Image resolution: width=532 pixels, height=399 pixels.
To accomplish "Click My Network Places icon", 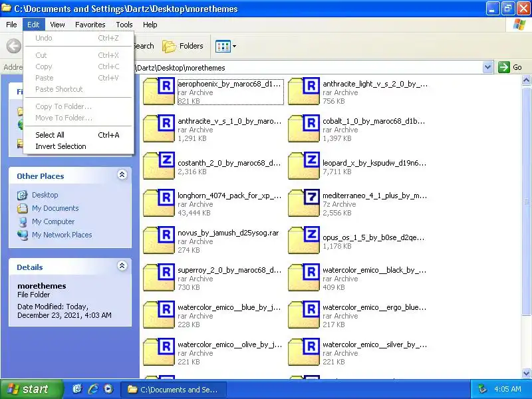I will pyautogui.click(x=23, y=235).
